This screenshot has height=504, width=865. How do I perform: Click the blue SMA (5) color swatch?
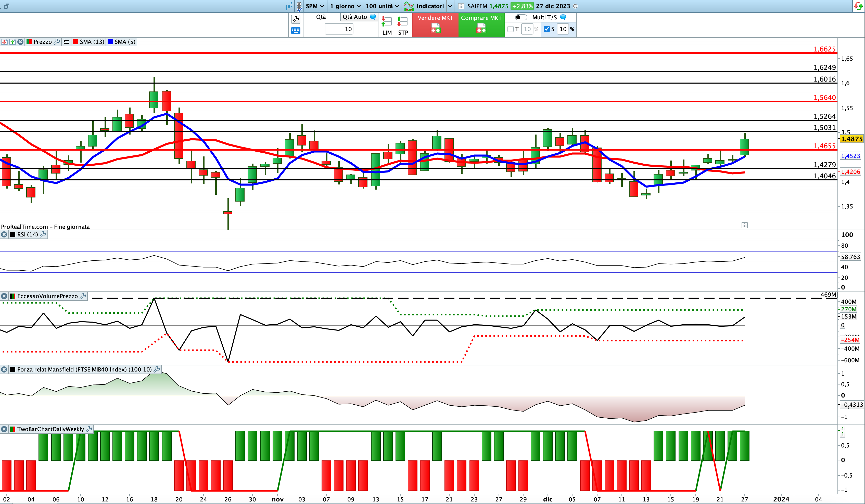point(110,42)
